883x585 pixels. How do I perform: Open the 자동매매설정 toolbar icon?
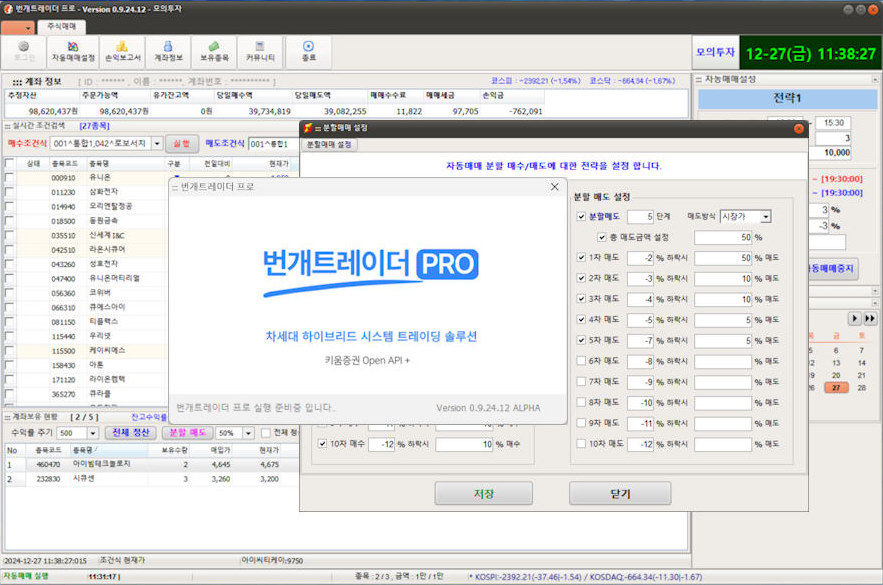74,51
